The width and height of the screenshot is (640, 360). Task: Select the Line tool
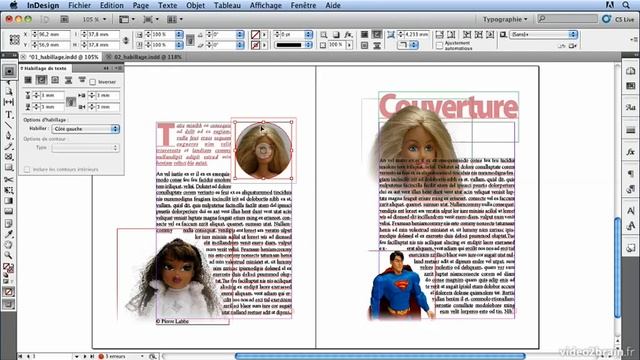pos(9,125)
